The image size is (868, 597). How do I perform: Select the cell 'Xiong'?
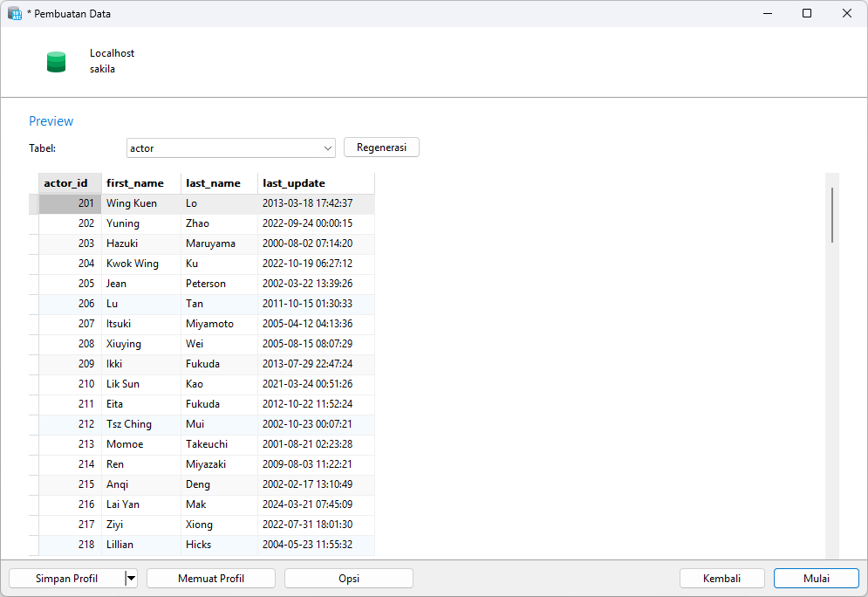(x=219, y=525)
